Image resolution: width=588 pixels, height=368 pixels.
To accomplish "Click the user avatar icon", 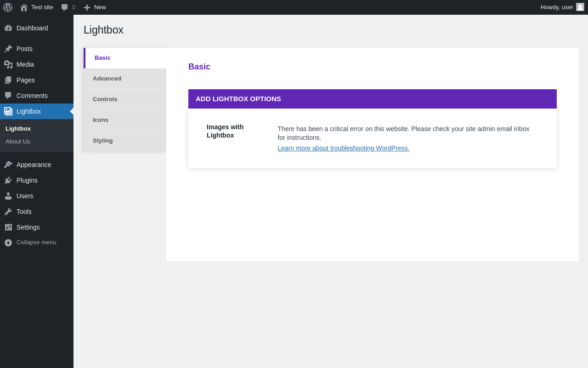I will click(x=580, y=7).
